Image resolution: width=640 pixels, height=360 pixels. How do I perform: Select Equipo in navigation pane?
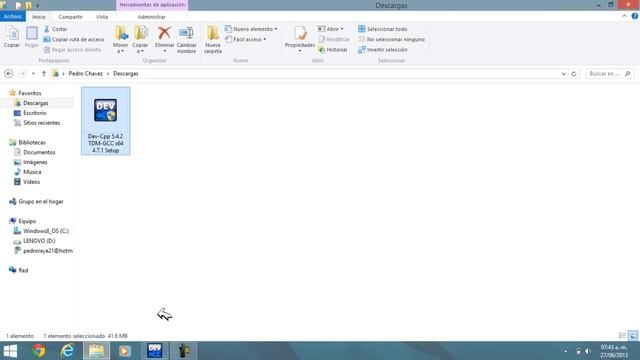27,221
